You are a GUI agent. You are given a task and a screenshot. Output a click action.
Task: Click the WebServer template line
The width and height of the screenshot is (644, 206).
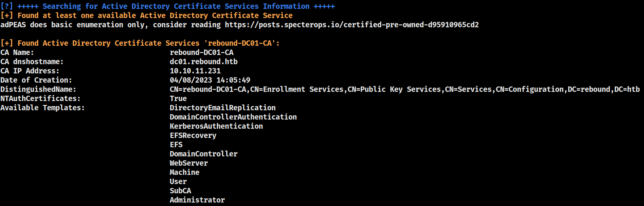coord(189,163)
